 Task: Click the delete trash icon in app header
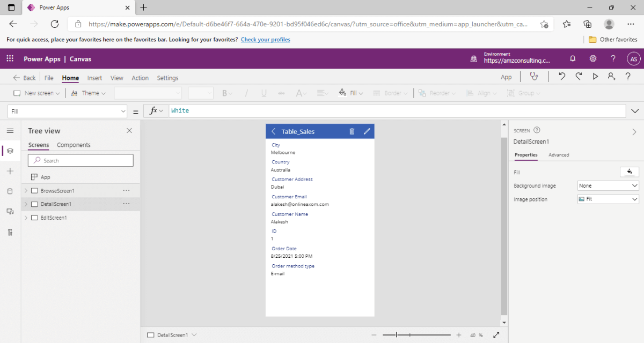(x=352, y=131)
